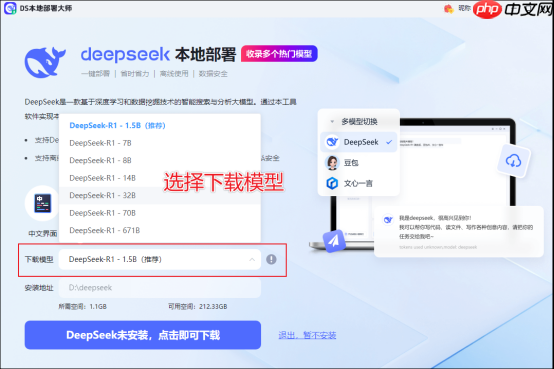Select 豆包 avatar in model list
The height and width of the screenshot is (369, 554).
[x=332, y=163]
